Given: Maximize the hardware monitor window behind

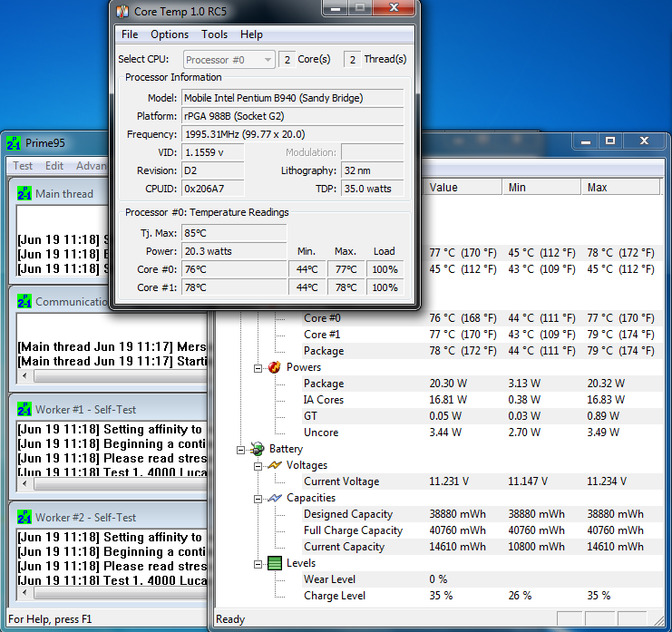Looking at the screenshot, I should coord(610,141).
